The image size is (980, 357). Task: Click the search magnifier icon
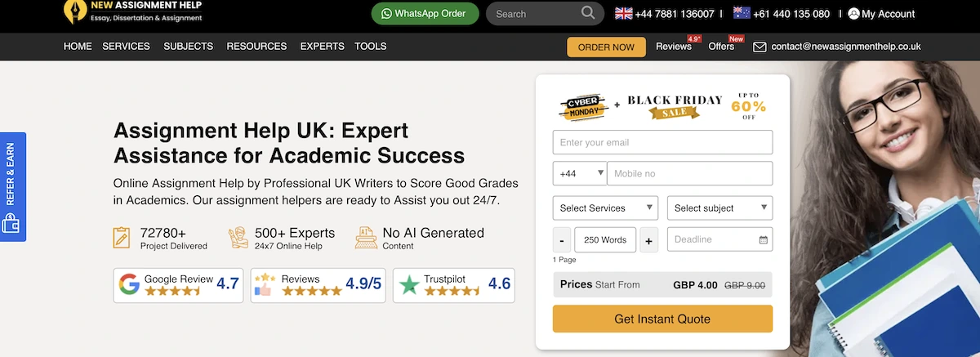[588, 13]
